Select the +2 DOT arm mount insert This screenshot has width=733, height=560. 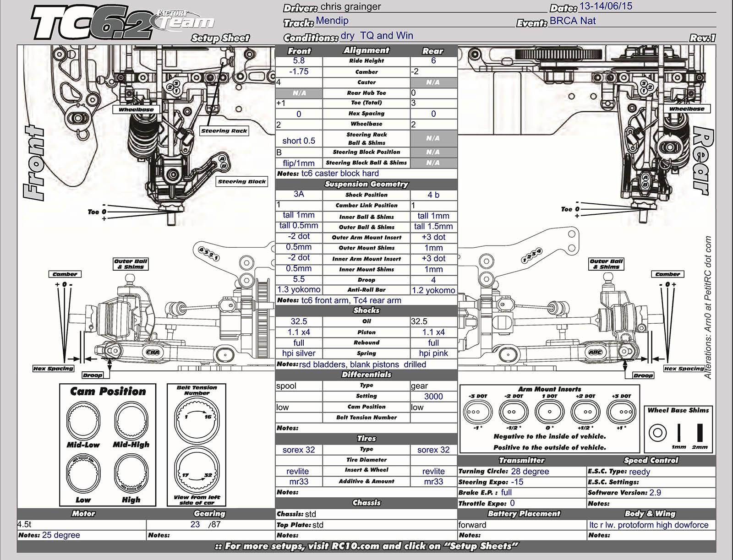pos(585,412)
